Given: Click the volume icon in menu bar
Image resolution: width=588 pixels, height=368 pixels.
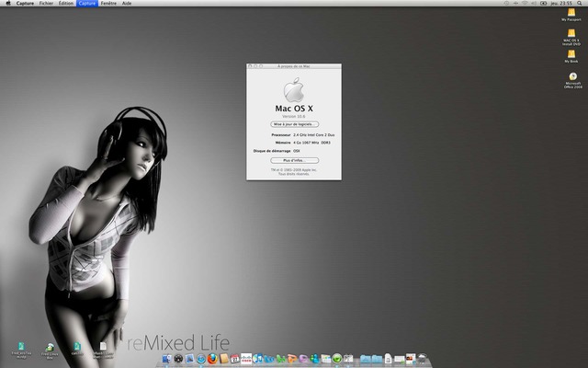Looking at the screenshot, I should tap(534, 3).
